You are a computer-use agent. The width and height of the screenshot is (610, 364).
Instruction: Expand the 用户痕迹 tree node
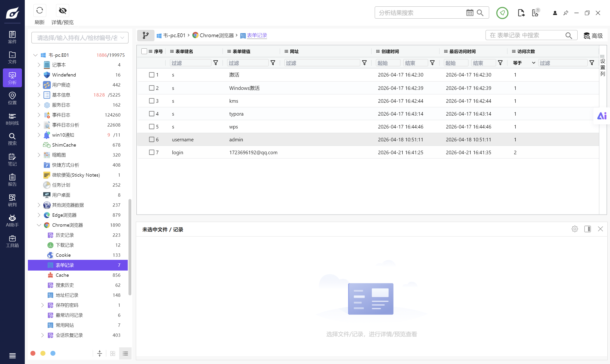[x=39, y=85]
